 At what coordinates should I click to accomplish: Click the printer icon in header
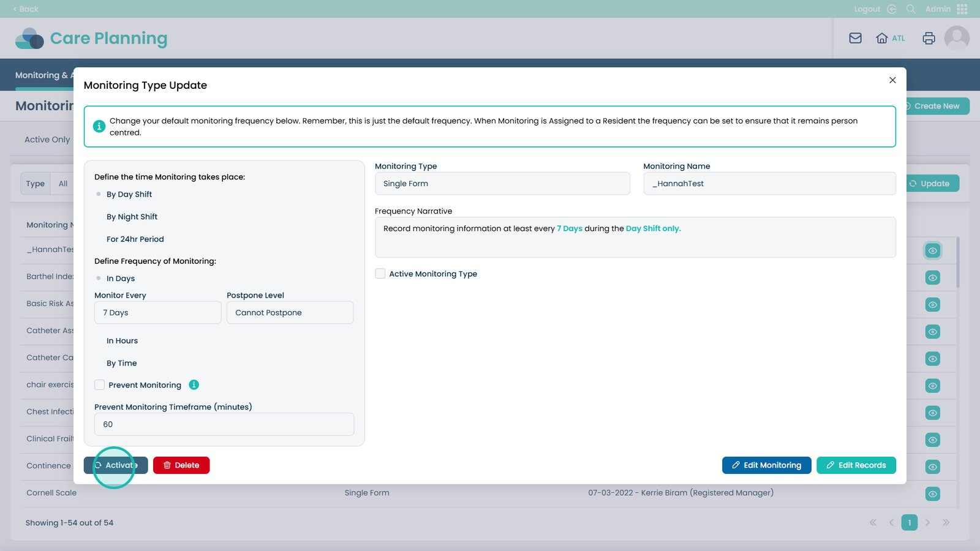click(x=929, y=38)
